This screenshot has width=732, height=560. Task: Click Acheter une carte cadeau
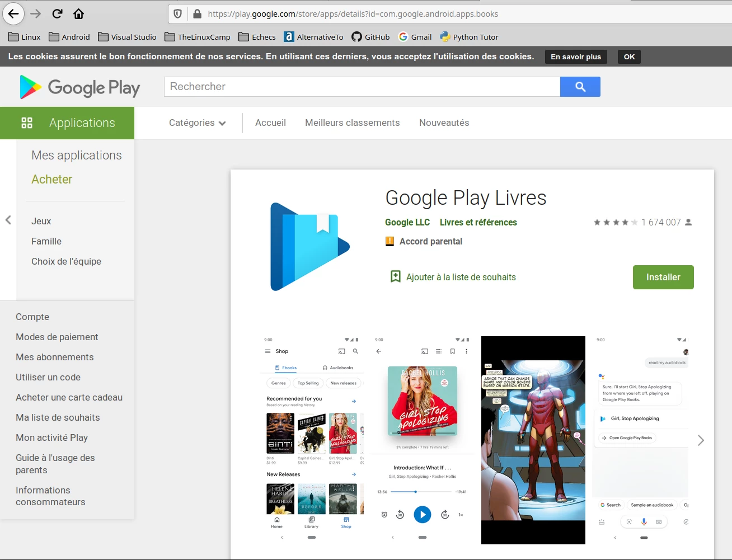(69, 397)
